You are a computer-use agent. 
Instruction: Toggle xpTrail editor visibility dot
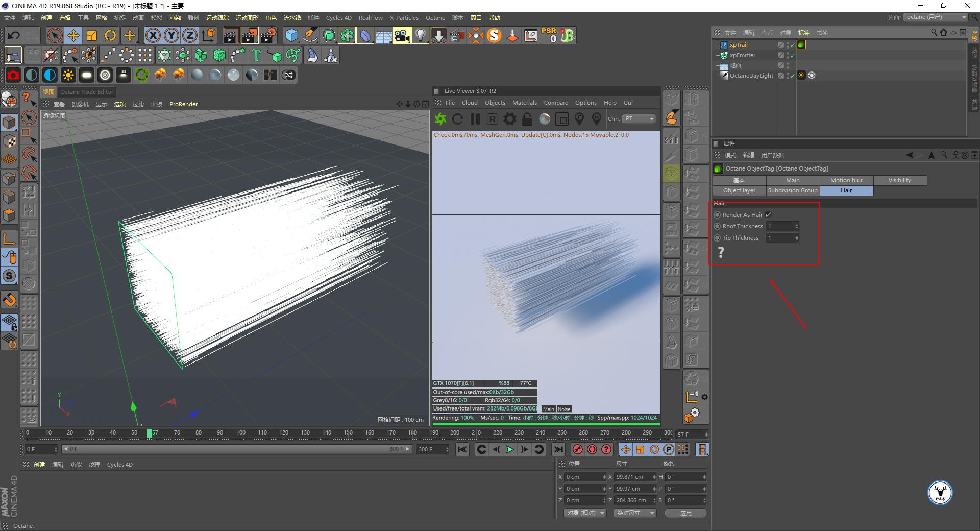(x=788, y=43)
